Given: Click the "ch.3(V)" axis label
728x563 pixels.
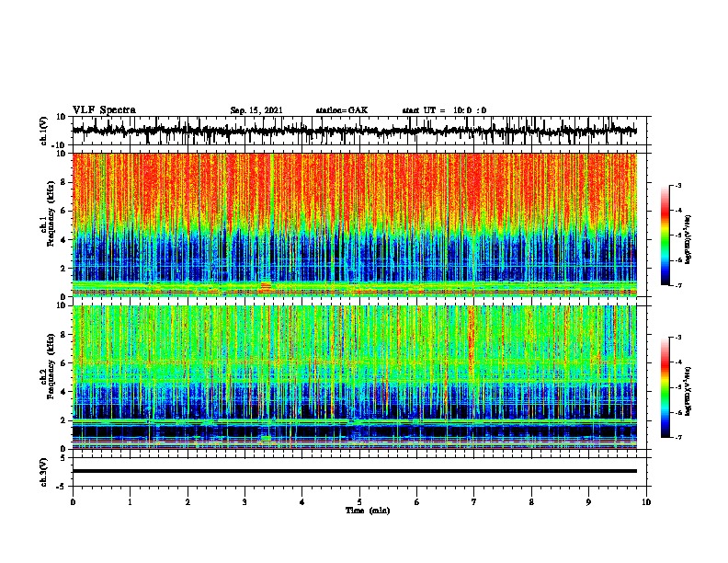Looking at the screenshot, I should coord(43,472).
